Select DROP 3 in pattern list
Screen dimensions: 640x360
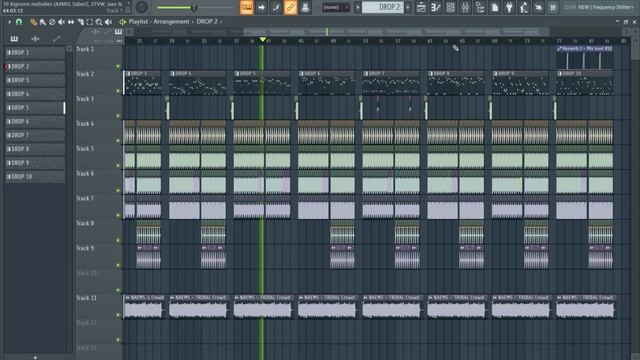click(x=35, y=80)
